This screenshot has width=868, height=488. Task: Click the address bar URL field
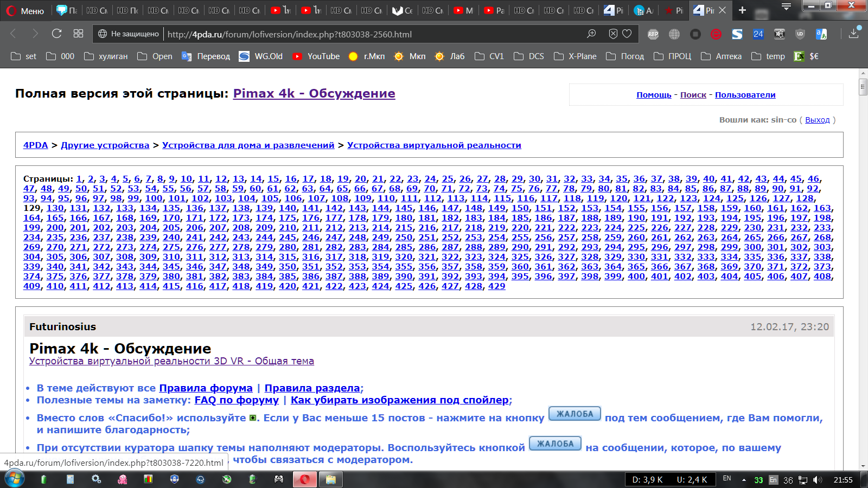point(374,34)
